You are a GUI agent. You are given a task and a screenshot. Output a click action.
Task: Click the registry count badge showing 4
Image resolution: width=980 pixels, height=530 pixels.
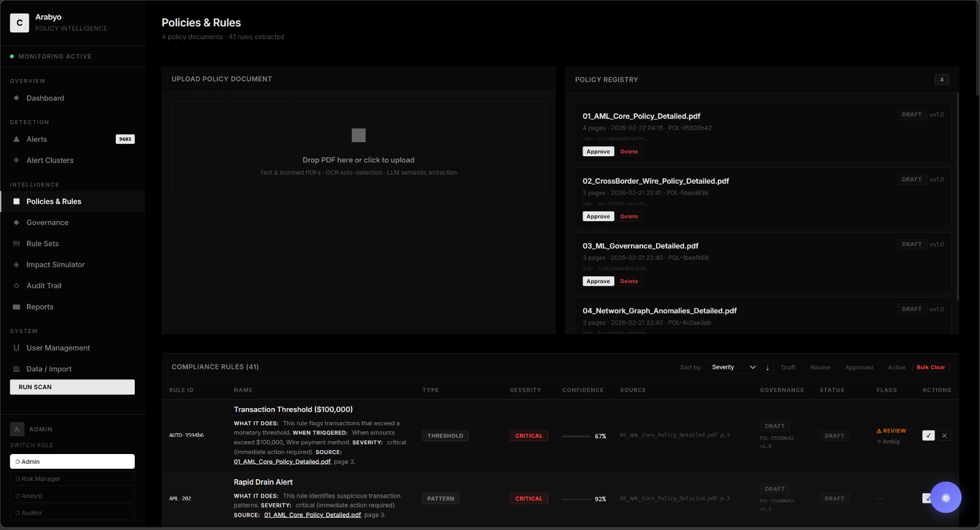pos(942,80)
